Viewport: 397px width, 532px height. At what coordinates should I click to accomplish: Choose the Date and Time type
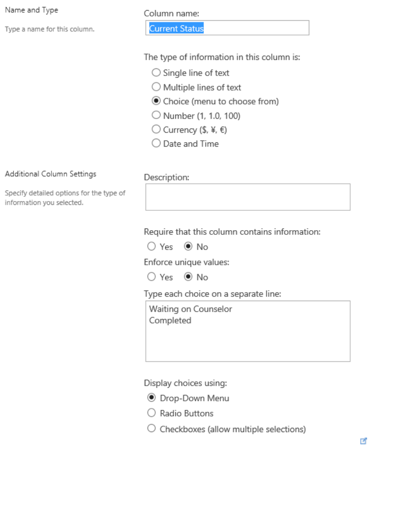coord(156,144)
